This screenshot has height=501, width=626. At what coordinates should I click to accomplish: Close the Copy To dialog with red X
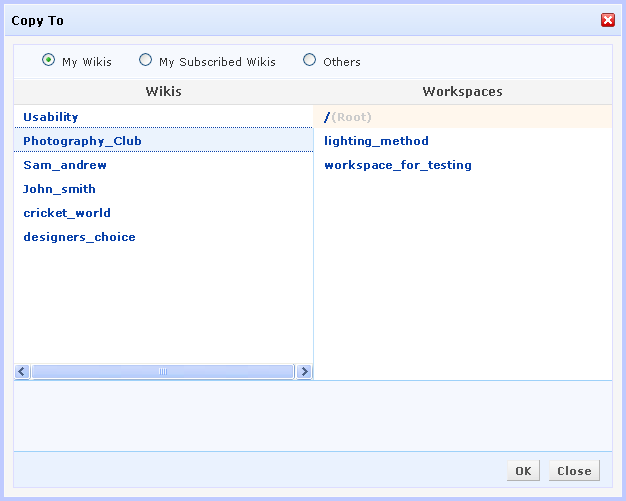coord(608,20)
